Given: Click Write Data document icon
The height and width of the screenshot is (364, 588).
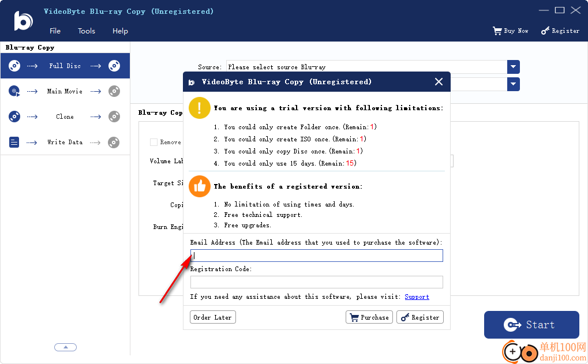Looking at the screenshot, I should click(x=14, y=142).
